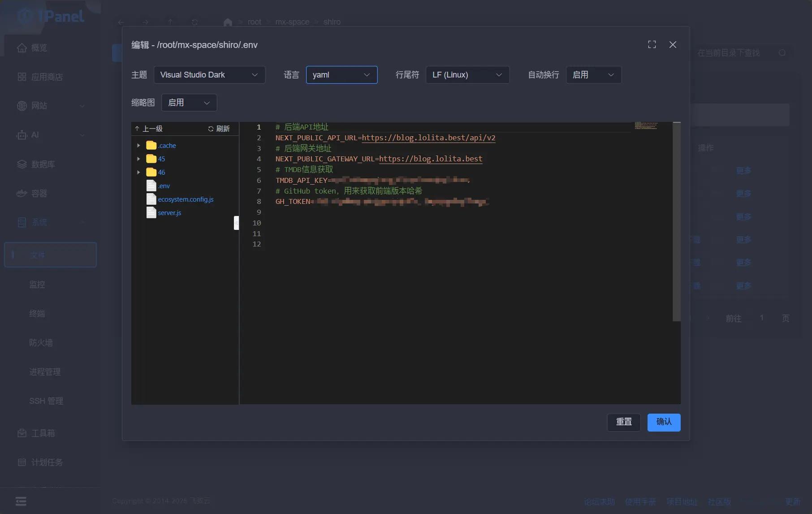Image resolution: width=812 pixels, height=514 pixels.
Task: Click the gateway URL https://blog.lolita.best in line 4
Action: [x=431, y=159]
